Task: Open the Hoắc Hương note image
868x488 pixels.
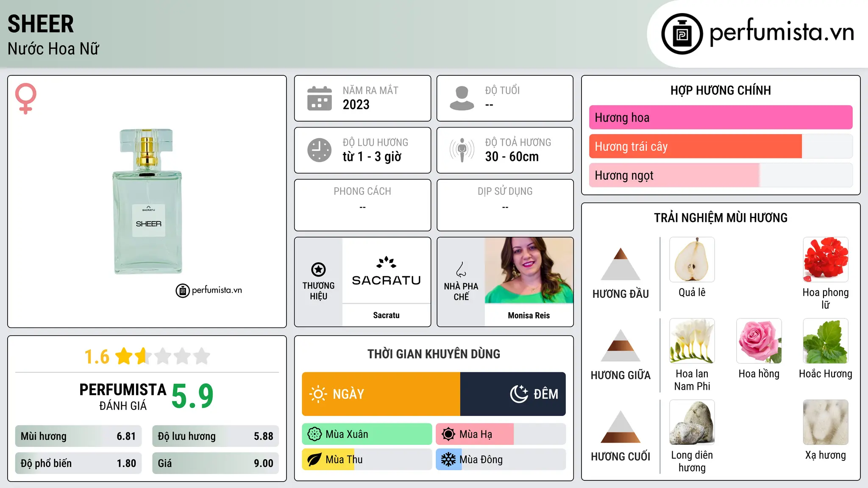Action: pyautogui.click(x=826, y=341)
